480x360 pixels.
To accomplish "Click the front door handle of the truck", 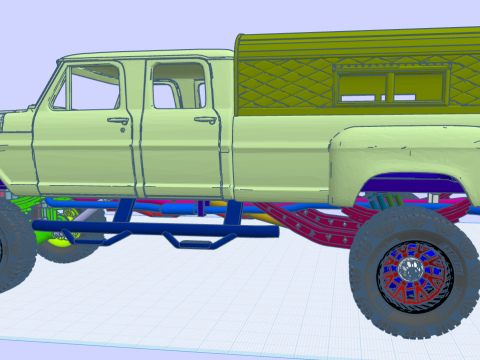I will (x=118, y=121).
